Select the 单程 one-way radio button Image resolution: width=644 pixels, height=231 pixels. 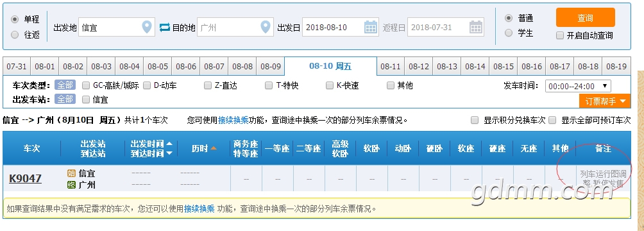[15, 19]
